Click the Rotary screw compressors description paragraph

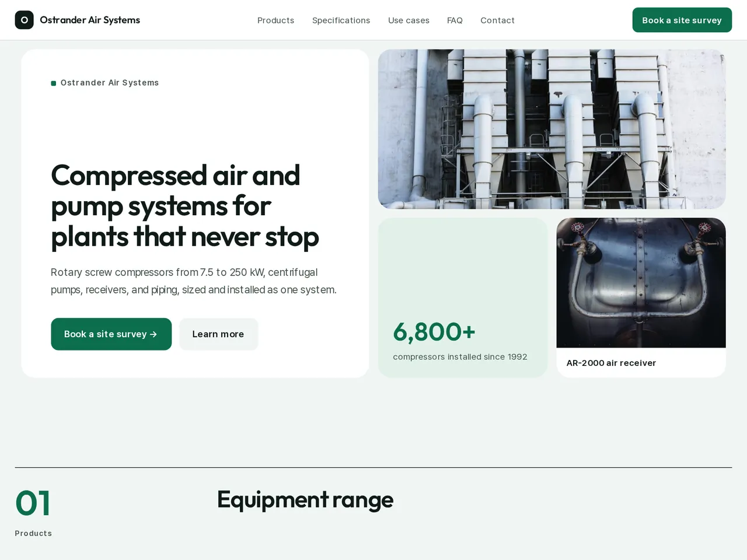pos(194,281)
